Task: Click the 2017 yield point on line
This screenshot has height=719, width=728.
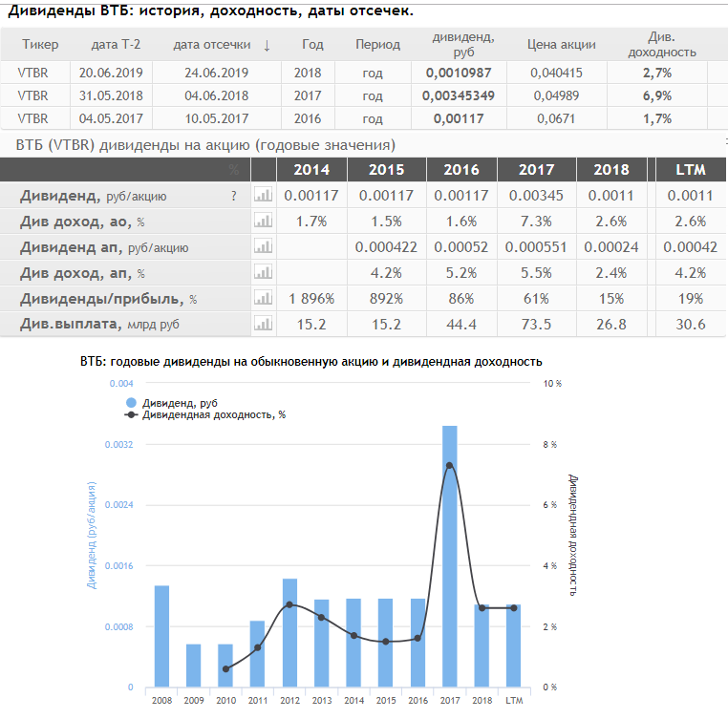Action: click(x=449, y=466)
